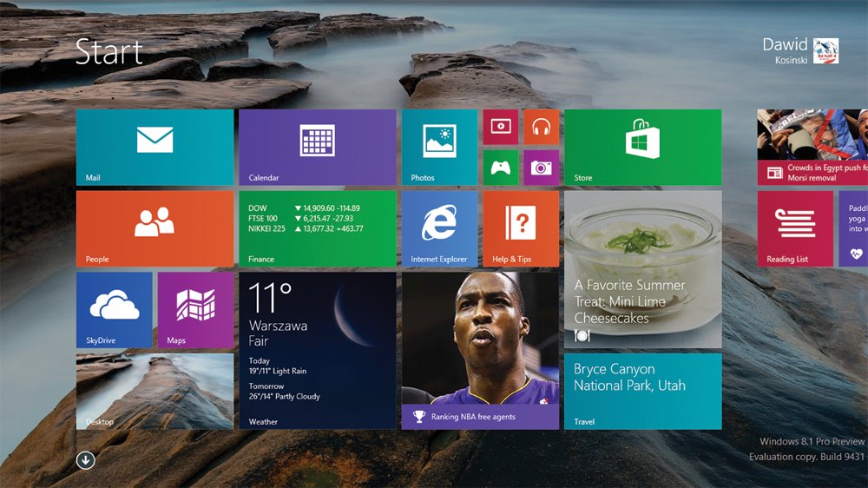Screen dimensions: 868x488
Task: Open the People tile
Action: click(155, 228)
